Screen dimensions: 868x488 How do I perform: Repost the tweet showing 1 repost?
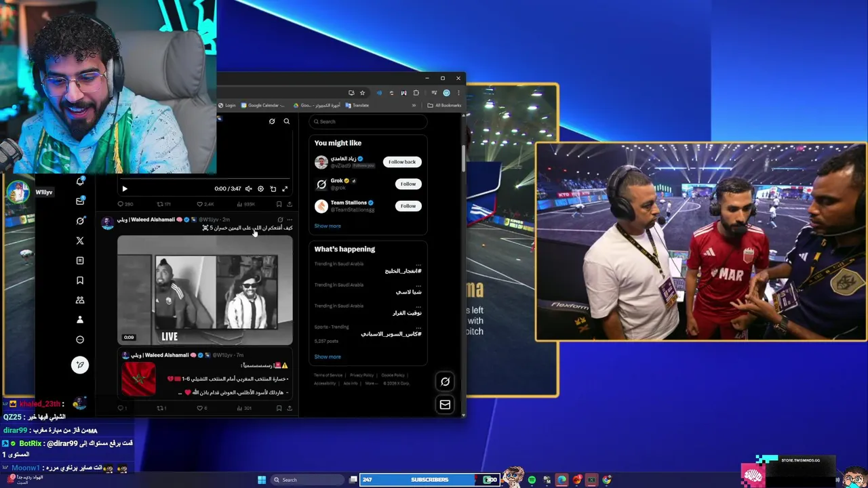(161, 408)
